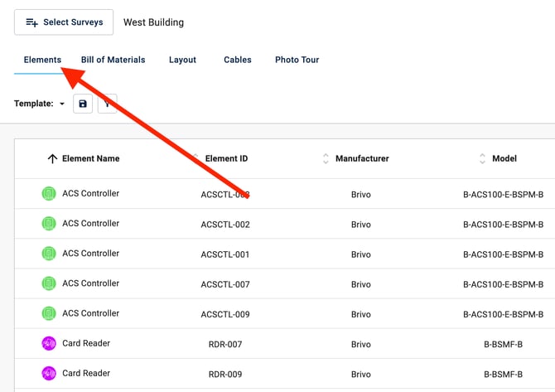Click the Card Reader icon for RDR-009

point(49,374)
